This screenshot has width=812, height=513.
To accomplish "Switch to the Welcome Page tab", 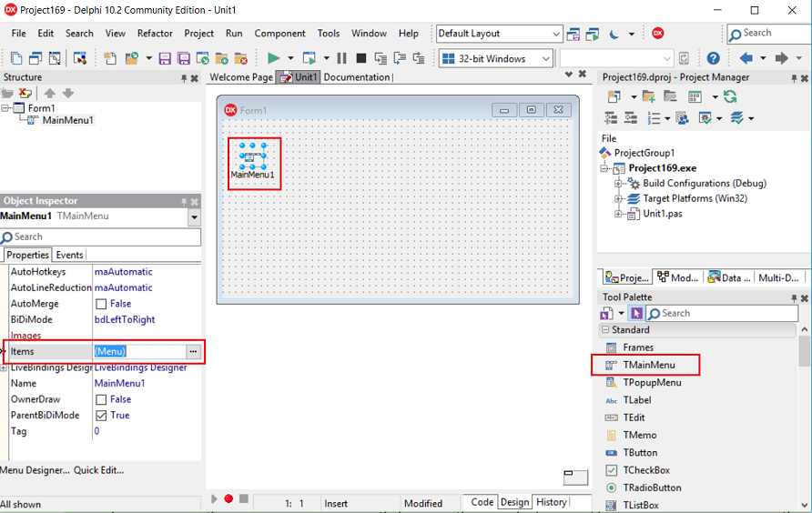I will click(241, 77).
